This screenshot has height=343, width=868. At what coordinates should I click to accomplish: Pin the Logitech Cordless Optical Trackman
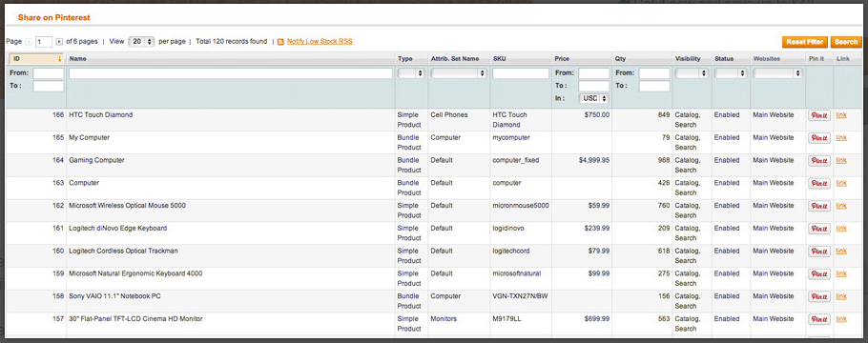click(819, 252)
